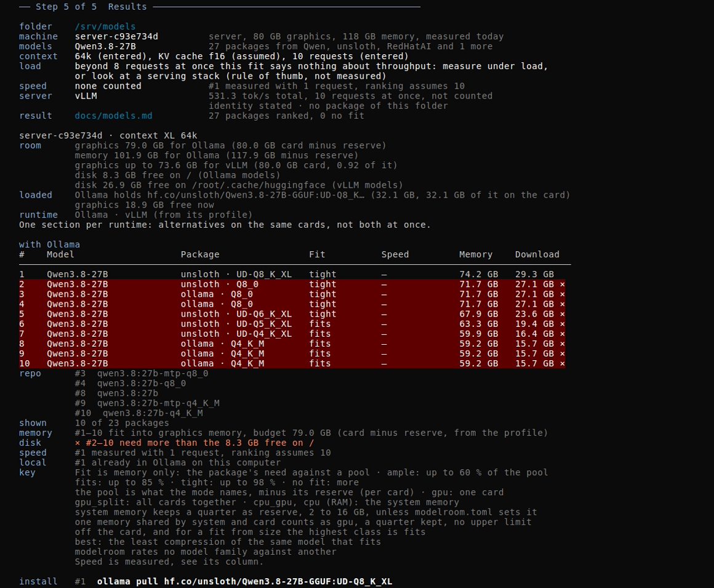This screenshot has width=714, height=588.
Task: Click repo entry #8 qwen3.8:27b
Action: pos(116,393)
